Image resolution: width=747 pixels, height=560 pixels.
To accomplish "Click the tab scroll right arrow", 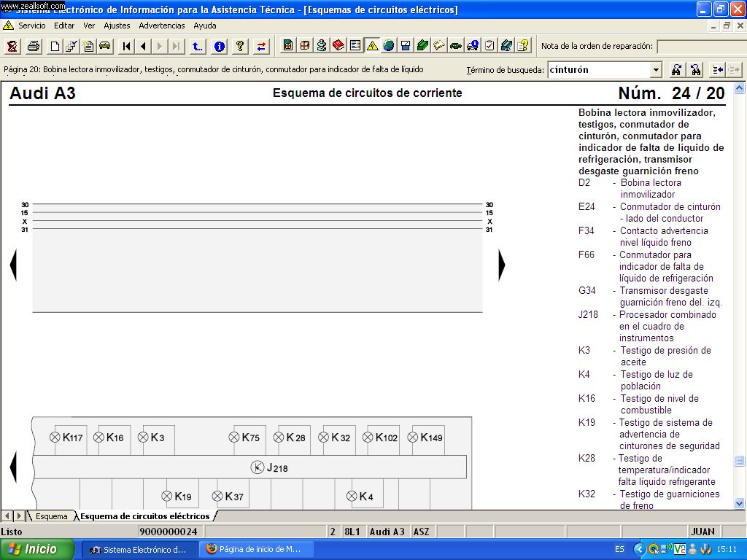I will (x=19, y=516).
